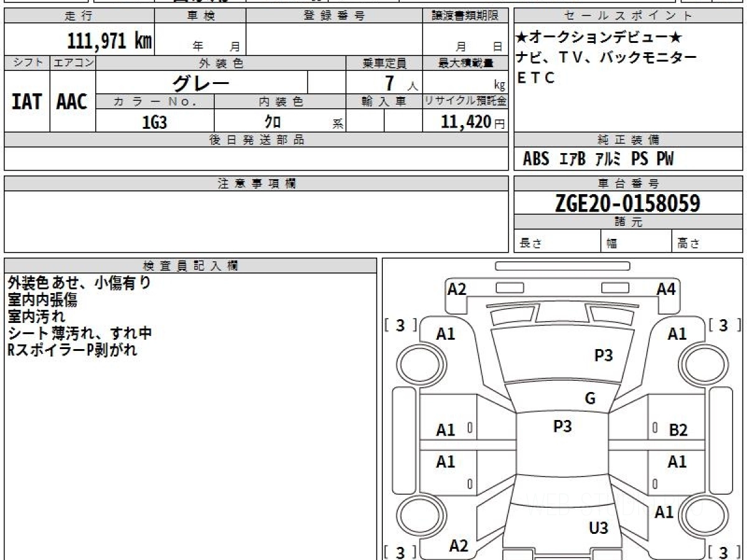Click the 注意事項欄 header
The width and height of the screenshot is (747, 560).
pyautogui.click(x=256, y=184)
